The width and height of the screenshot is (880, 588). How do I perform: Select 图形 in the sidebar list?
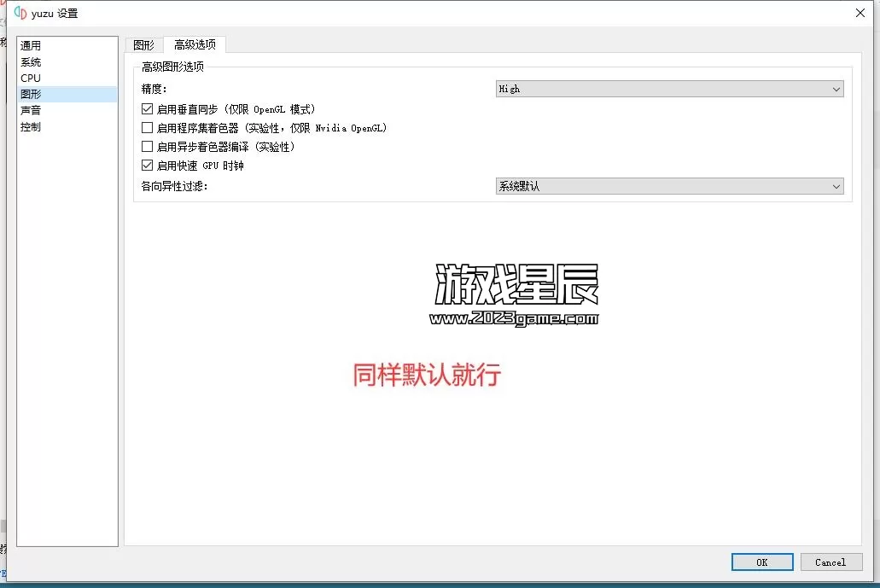[x=31, y=95]
